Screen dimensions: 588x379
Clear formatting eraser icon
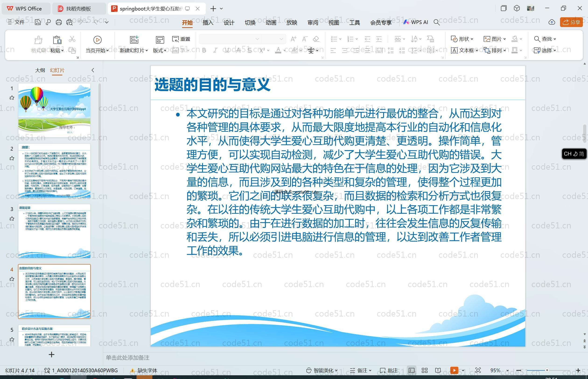pos(316,39)
